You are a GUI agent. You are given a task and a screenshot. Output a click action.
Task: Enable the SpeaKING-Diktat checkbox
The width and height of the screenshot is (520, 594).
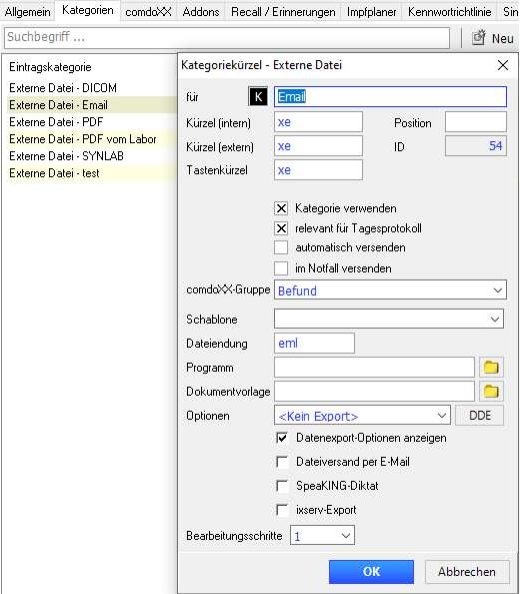[282, 486]
